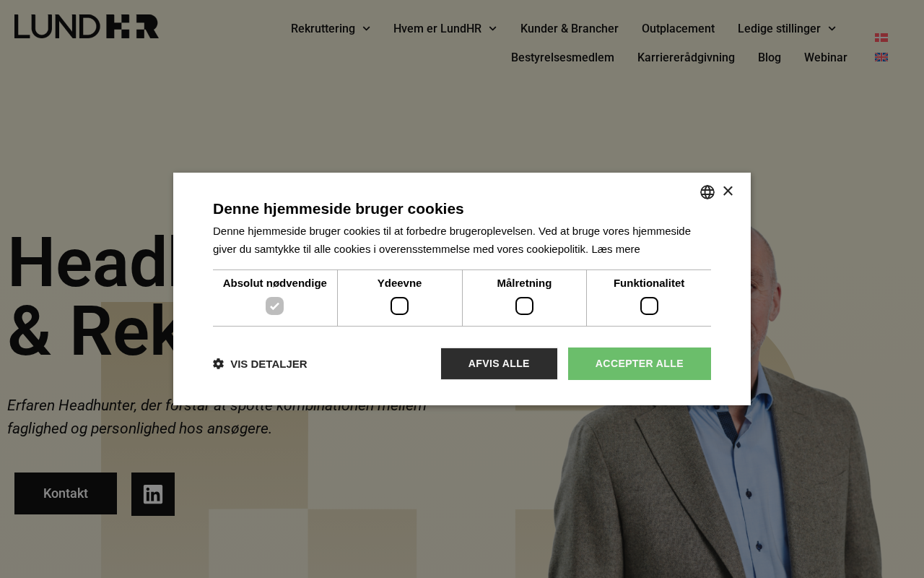Open cookie language globe selector

click(x=707, y=192)
